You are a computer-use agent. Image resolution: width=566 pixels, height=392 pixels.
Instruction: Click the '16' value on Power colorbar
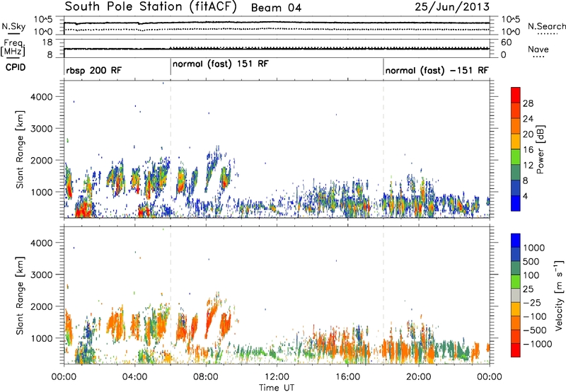tap(528, 150)
